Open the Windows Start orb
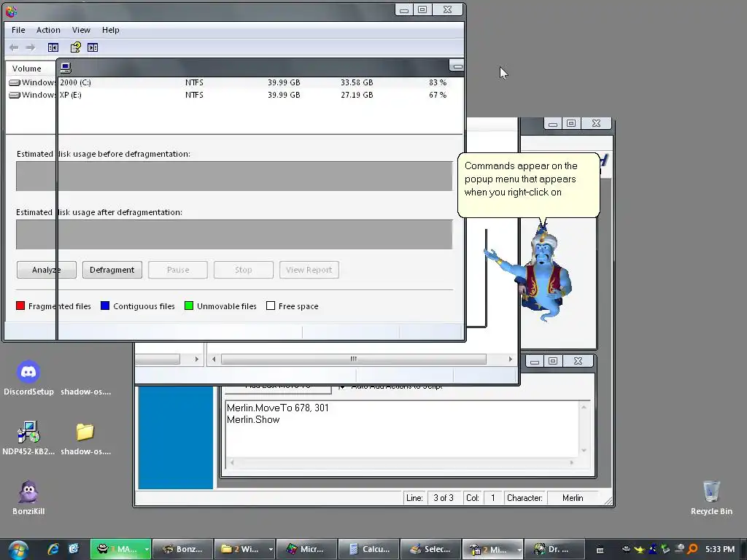747x560 pixels. coord(18,549)
